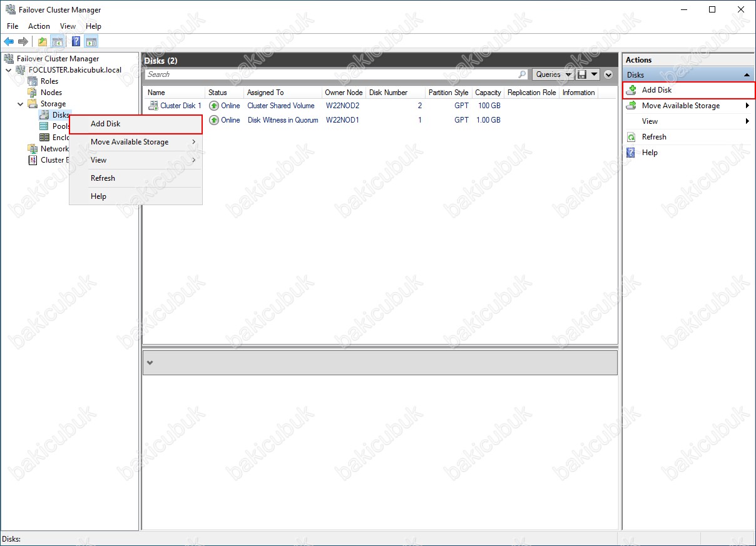Screen dimensions: 756x546
Task: Click the search magnifier icon in Disks pane
Action: (x=523, y=74)
